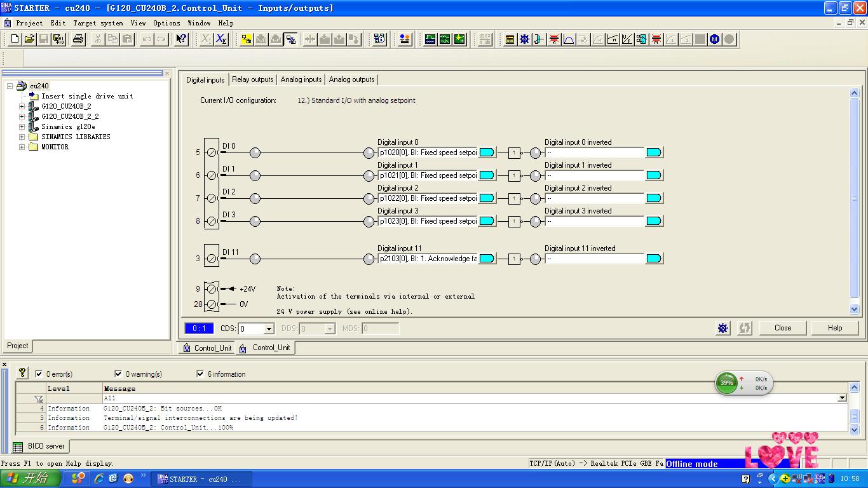
Task: Click the yellow connect to target icon
Action: (x=247, y=39)
